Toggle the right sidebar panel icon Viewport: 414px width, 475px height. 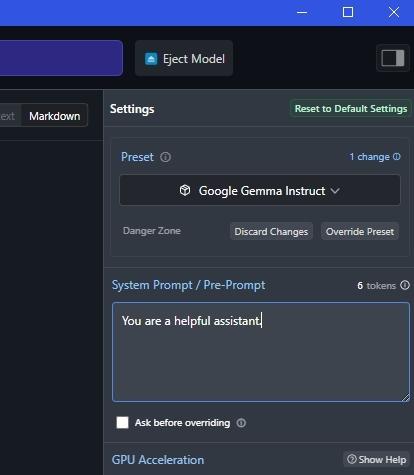(x=393, y=58)
